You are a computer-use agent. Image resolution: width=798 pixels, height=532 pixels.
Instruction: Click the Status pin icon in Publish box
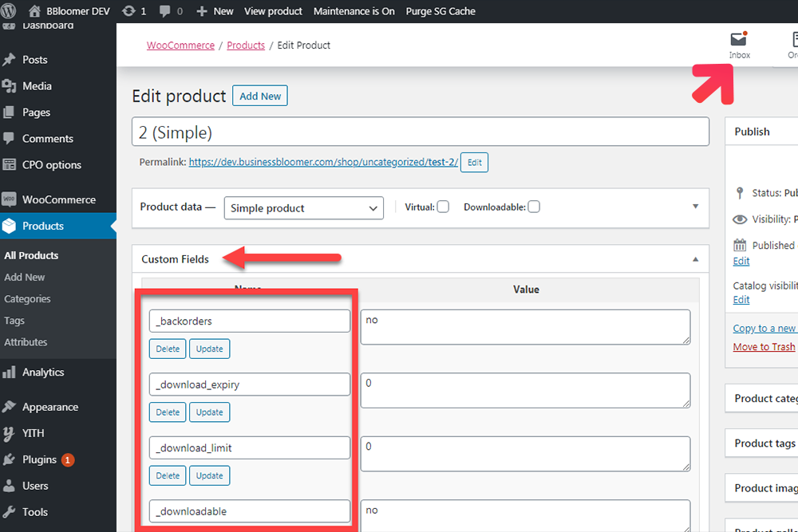(740, 193)
